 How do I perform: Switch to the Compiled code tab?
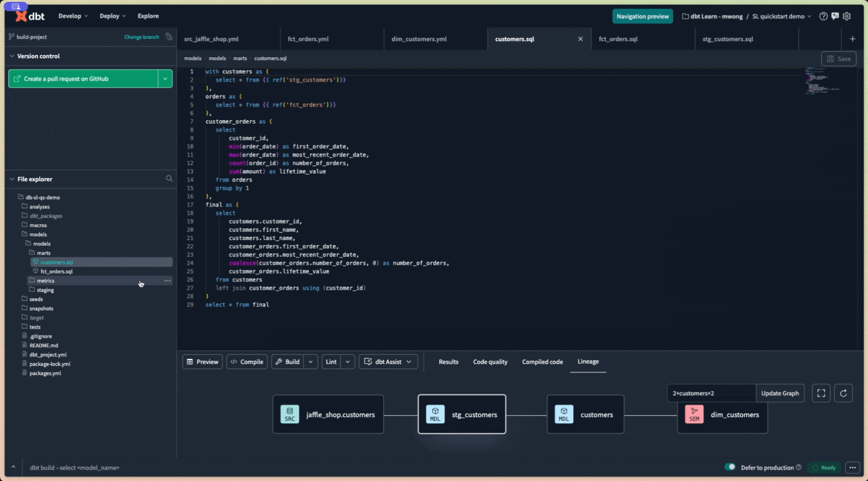pos(542,362)
